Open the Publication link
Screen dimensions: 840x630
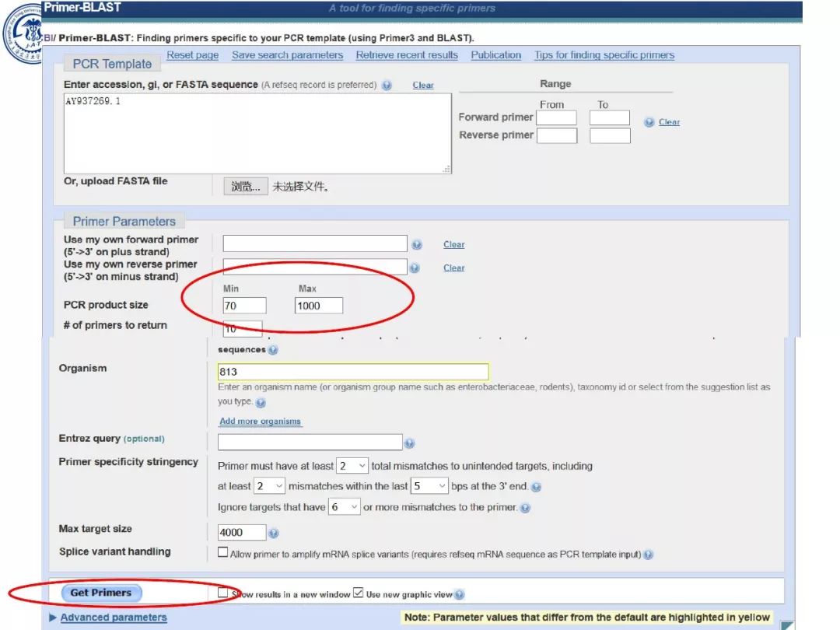pos(495,54)
